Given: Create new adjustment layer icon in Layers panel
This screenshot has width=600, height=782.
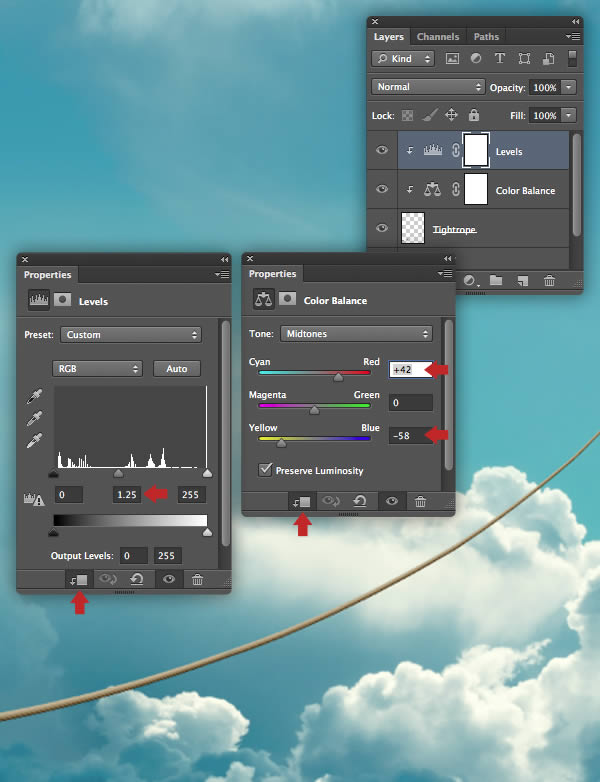Looking at the screenshot, I should (x=470, y=281).
